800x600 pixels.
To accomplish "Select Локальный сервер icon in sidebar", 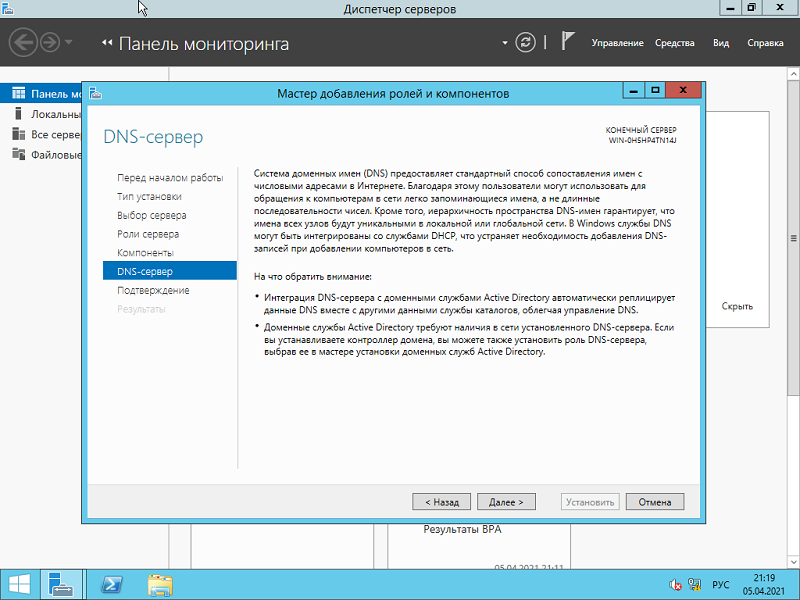I will [x=18, y=114].
